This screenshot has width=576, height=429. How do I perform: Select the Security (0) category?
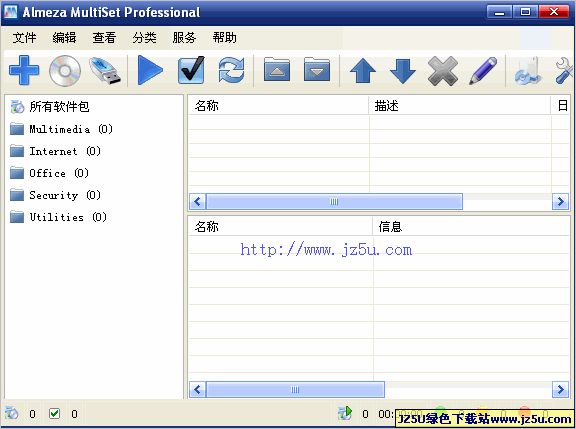[x=65, y=195]
